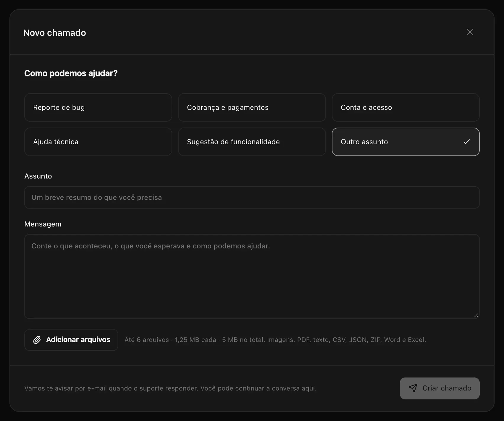Image resolution: width=504 pixels, height=421 pixels.
Task: Focus the Assunto input field
Action: tap(252, 197)
